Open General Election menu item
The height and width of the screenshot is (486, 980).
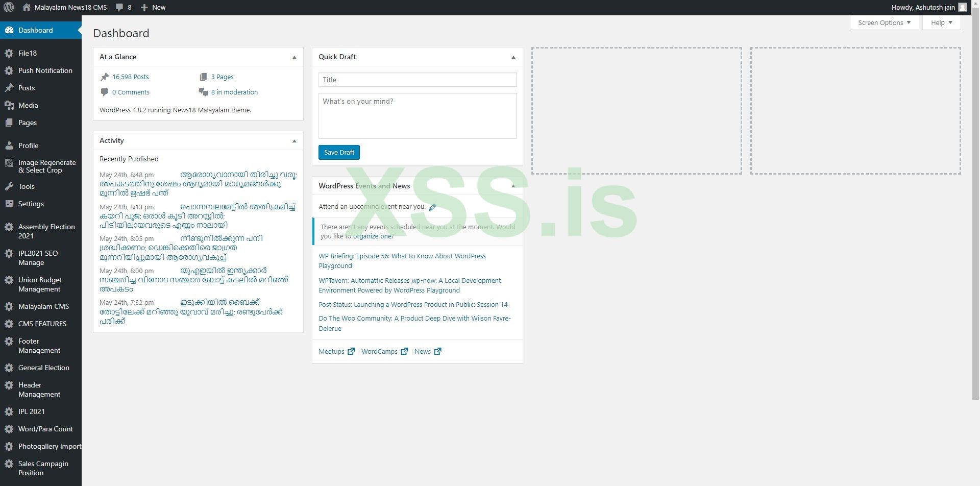[41, 368]
